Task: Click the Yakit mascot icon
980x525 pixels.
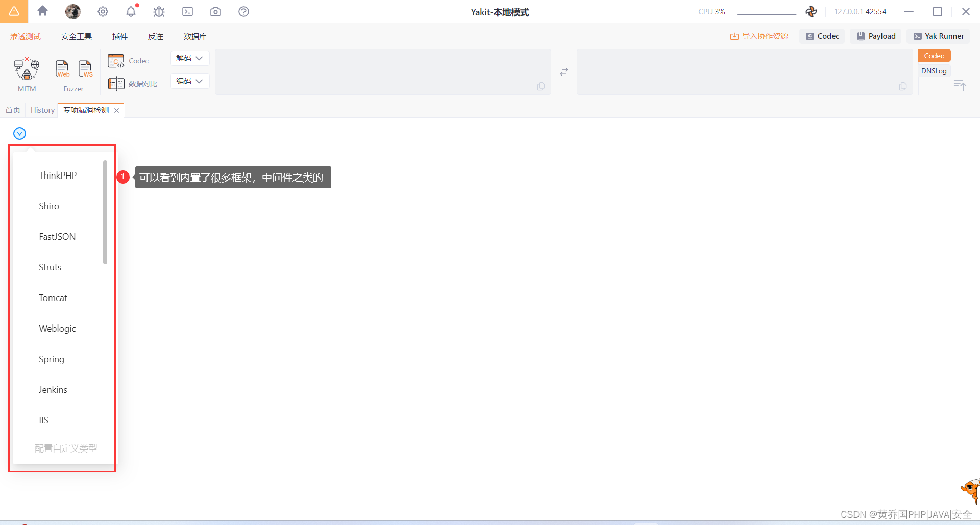Action: [x=970, y=491]
